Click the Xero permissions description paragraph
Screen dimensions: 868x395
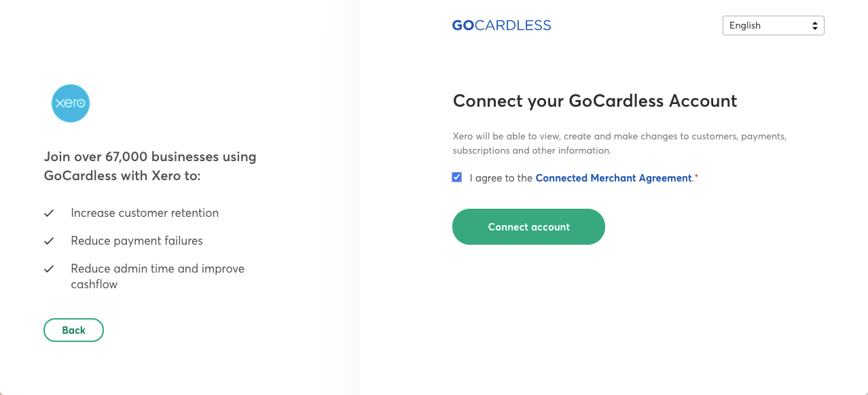619,143
